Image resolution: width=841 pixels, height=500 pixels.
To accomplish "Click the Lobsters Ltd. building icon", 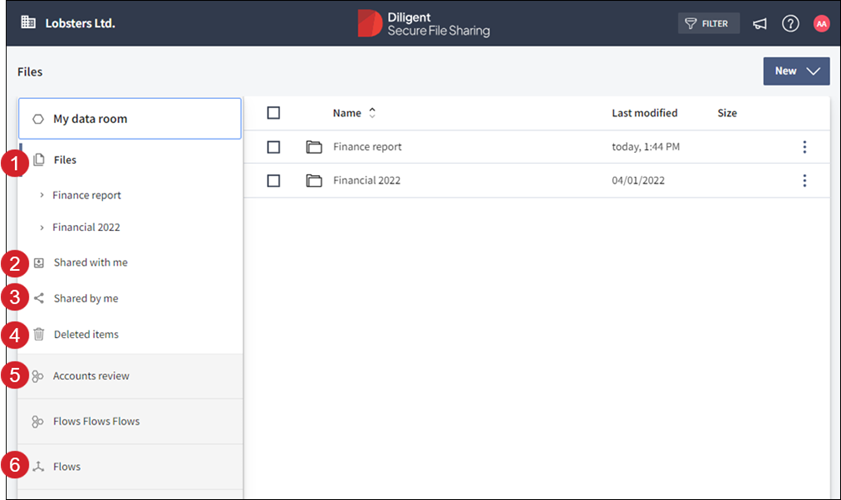I will click(28, 22).
